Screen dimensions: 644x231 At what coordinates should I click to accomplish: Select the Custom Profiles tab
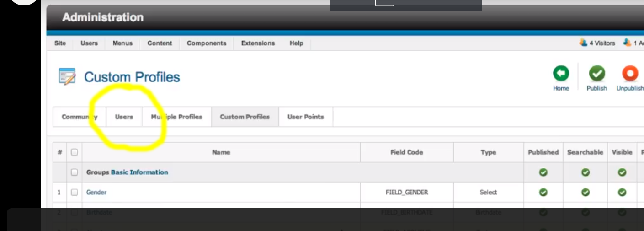(x=245, y=117)
